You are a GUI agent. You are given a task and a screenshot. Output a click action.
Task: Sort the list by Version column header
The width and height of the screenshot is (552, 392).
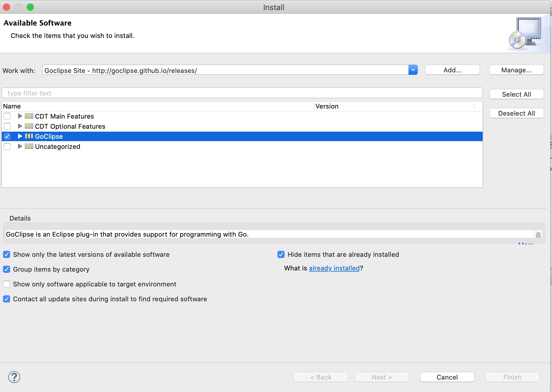coord(327,106)
